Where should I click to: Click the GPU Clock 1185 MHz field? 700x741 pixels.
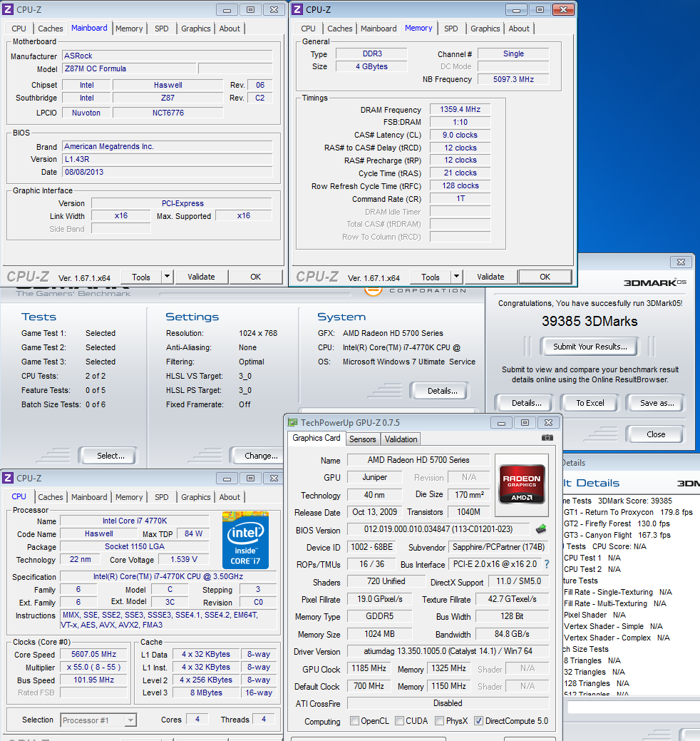tap(369, 668)
